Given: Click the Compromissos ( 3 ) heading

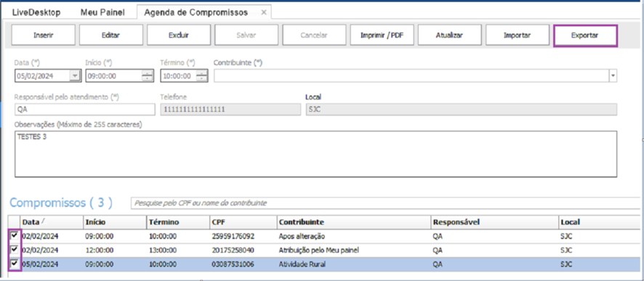Looking at the screenshot, I should tap(61, 203).
